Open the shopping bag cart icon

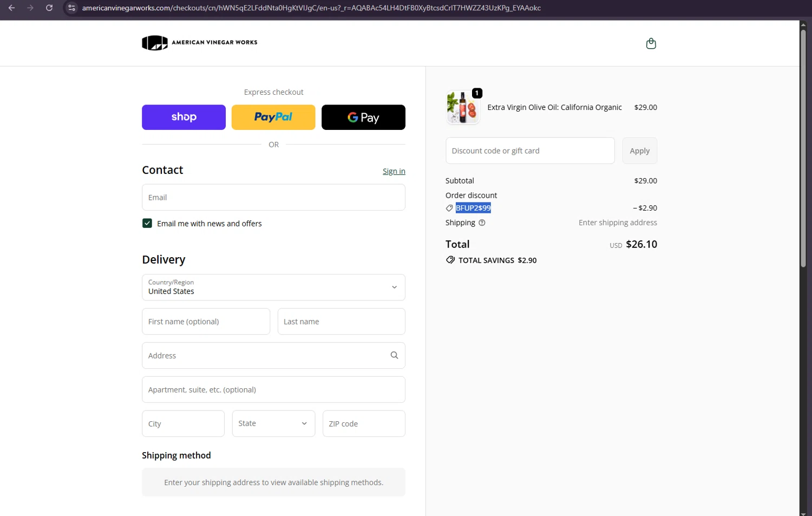651,43
